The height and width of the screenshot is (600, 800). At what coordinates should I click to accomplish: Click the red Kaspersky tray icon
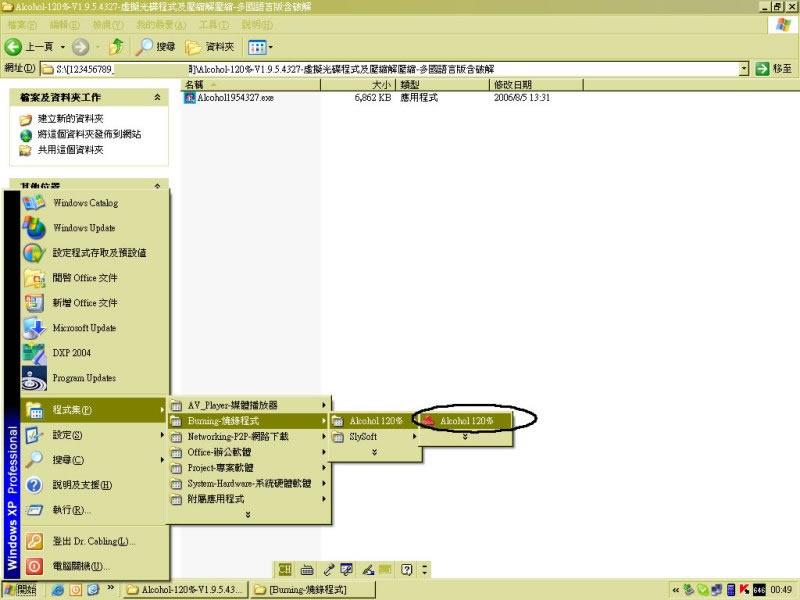[x=744, y=590]
